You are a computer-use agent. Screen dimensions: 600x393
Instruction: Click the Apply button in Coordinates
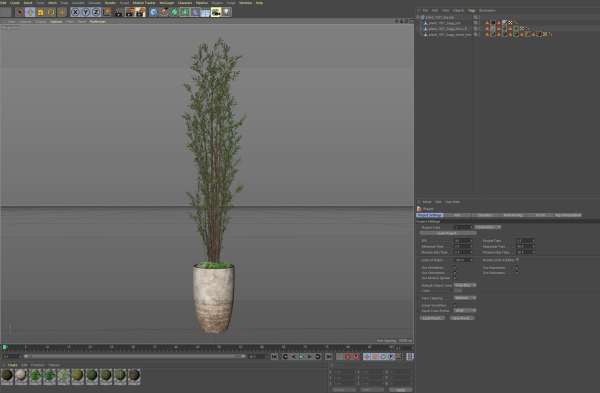tap(400, 390)
